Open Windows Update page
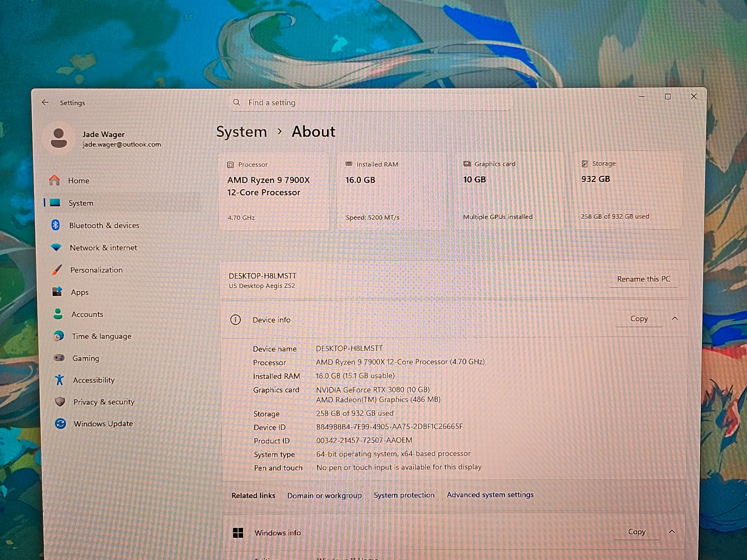Viewport: 747px width, 560px height. click(x=127, y=424)
